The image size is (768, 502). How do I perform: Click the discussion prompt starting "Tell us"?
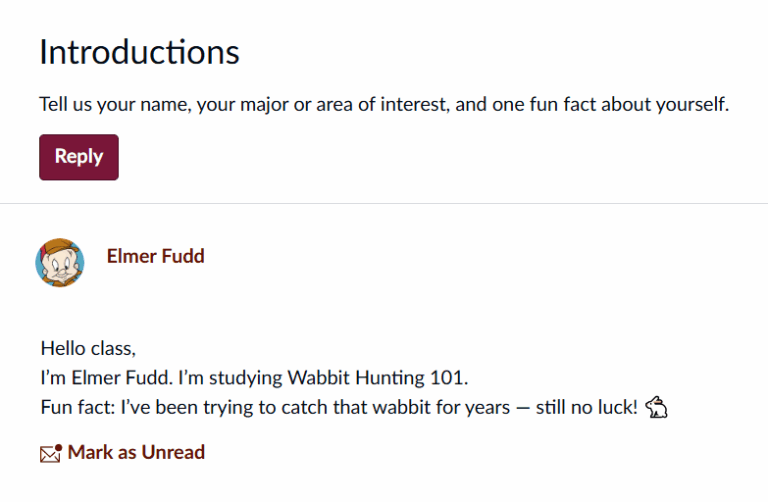point(384,104)
